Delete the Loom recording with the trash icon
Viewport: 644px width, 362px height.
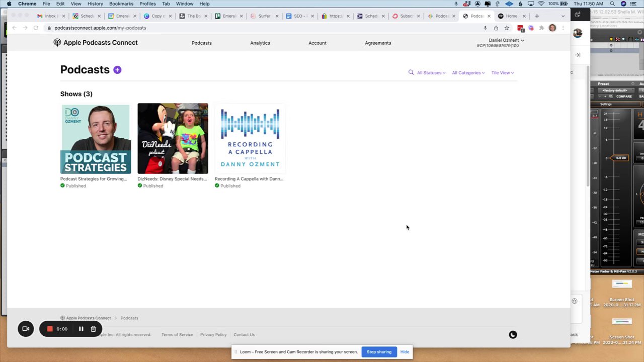pyautogui.click(x=93, y=329)
